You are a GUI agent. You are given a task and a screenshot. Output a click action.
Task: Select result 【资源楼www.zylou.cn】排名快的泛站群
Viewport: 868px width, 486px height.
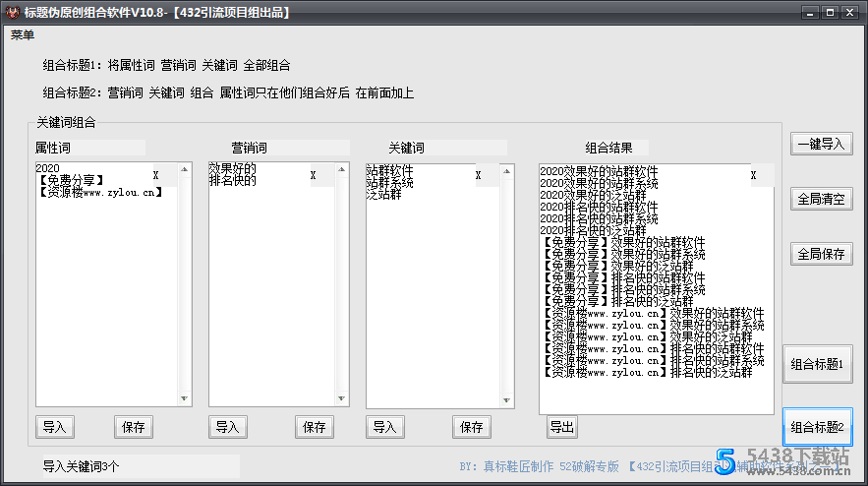coord(647,373)
